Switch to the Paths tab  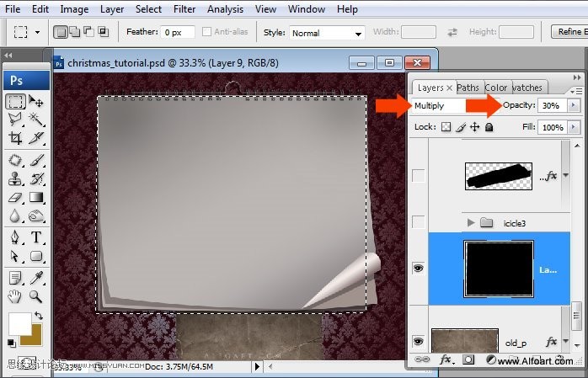[468, 88]
